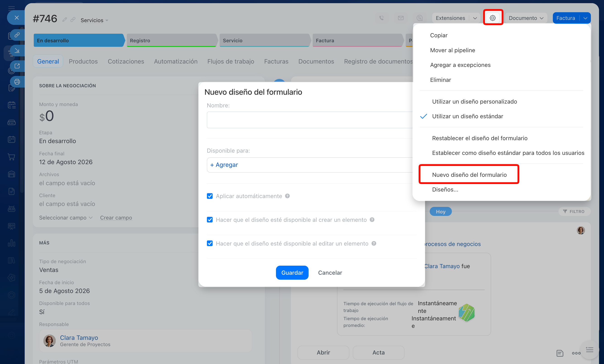Uncheck 'disponible al editar un elemento' checkbox
The width and height of the screenshot is (604, 364).
[210, 243]
